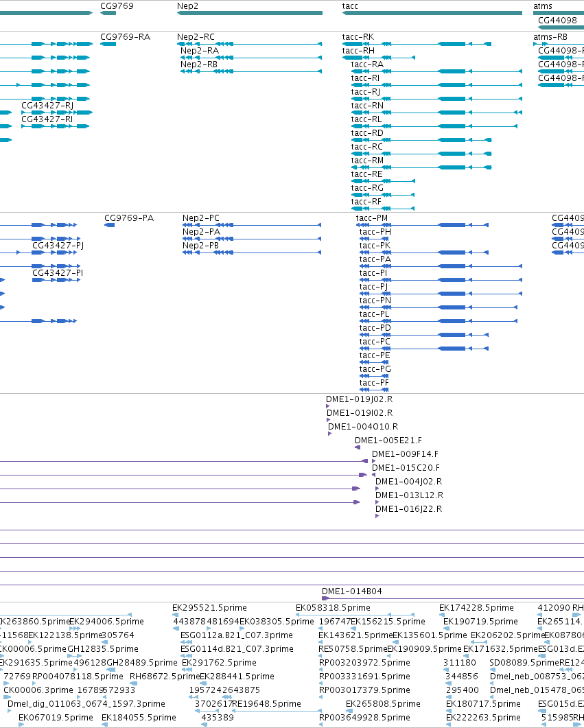Screen dimensions: 584x728
Task: Open the CG44098 gene label
Action: click(557, 21)
